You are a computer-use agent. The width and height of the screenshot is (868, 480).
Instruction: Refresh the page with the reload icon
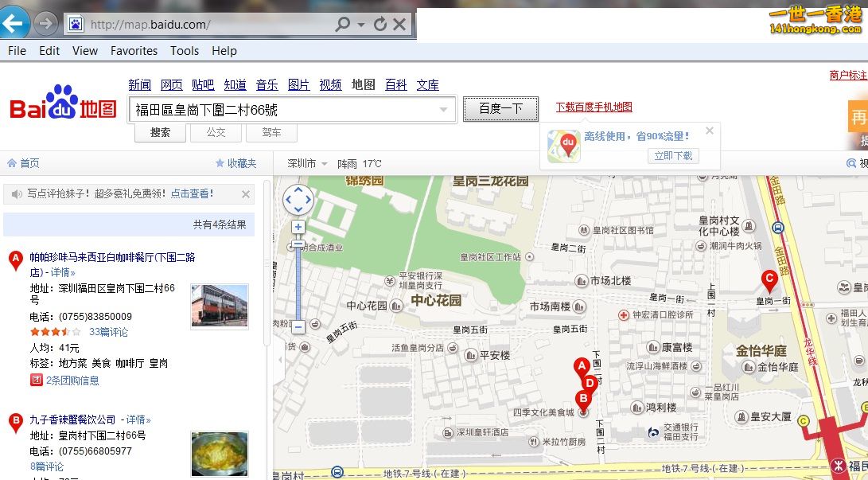click(380, 25)
